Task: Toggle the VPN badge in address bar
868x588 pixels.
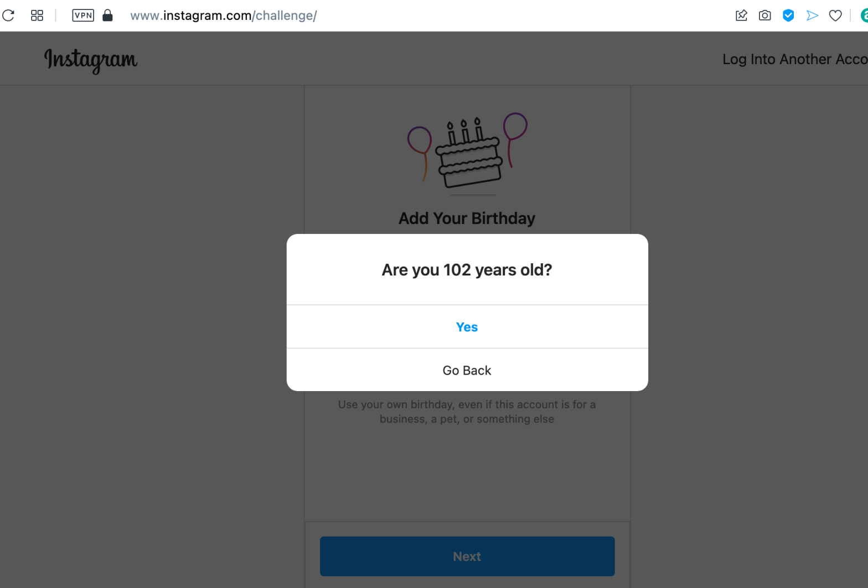Action: pyautogui.click(x=83, y=15)
